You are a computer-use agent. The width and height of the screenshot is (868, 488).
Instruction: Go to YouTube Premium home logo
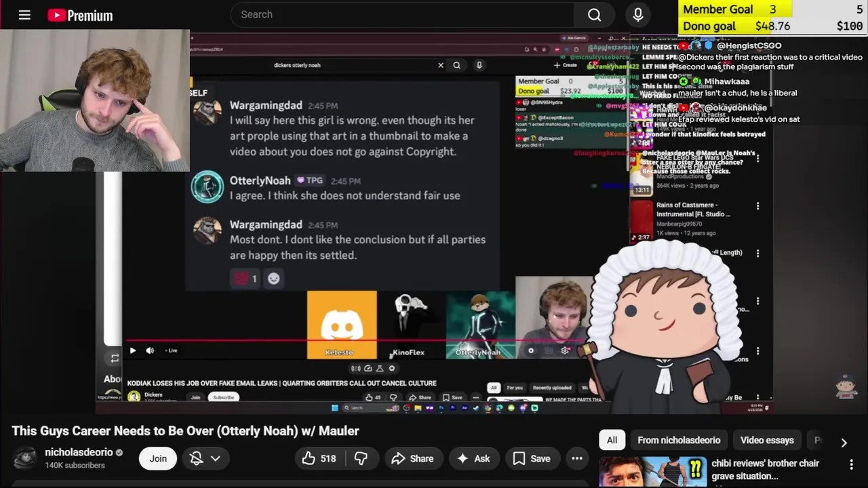point(80,15)
